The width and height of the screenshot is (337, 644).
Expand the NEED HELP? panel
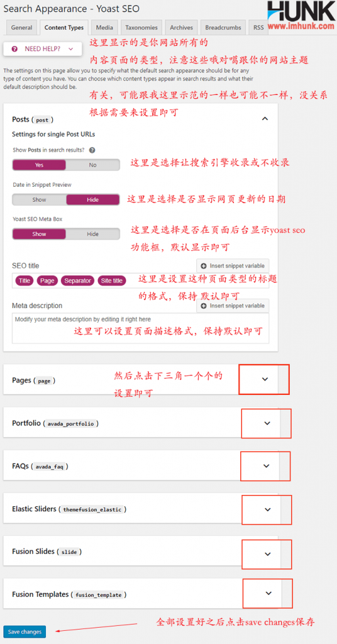(43, 49)
